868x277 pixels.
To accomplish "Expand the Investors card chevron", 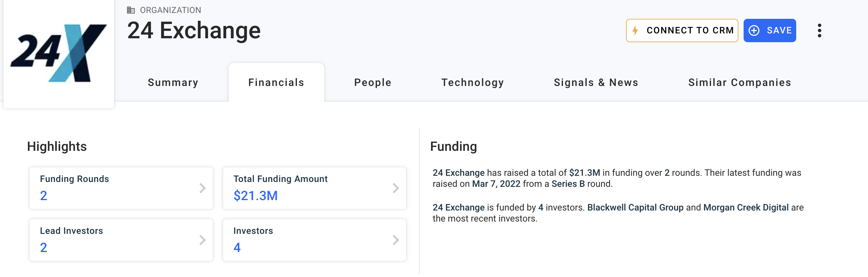I will point(396,240).
